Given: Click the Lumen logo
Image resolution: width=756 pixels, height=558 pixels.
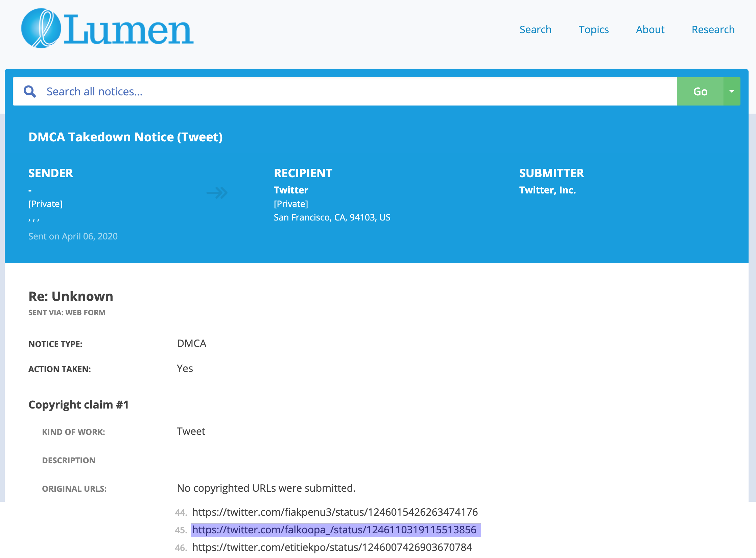Looking at the screenshot, I should coord(107,28).
